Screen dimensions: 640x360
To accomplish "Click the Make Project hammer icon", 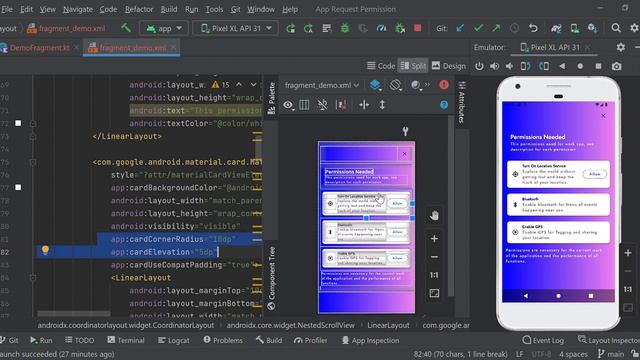I will click(x=126, y=28).
